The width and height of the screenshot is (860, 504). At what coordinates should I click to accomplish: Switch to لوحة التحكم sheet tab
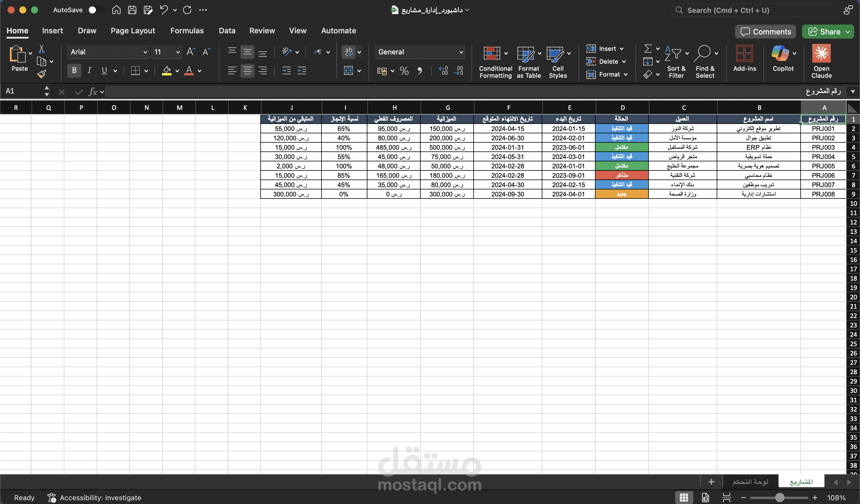750,481
